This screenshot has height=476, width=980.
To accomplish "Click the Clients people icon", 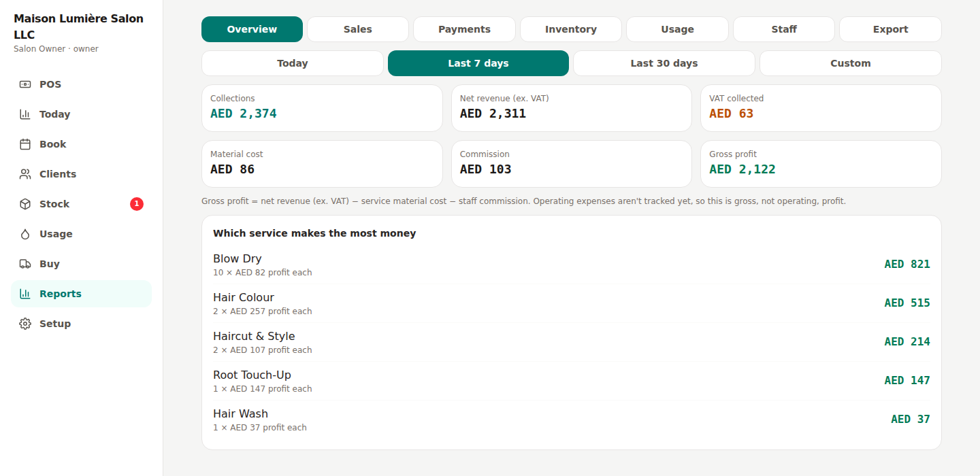I will (25, 174).
